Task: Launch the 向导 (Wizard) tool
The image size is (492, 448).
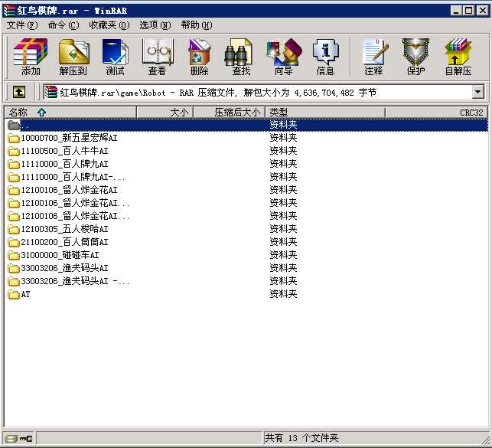Action: (284, 57)
